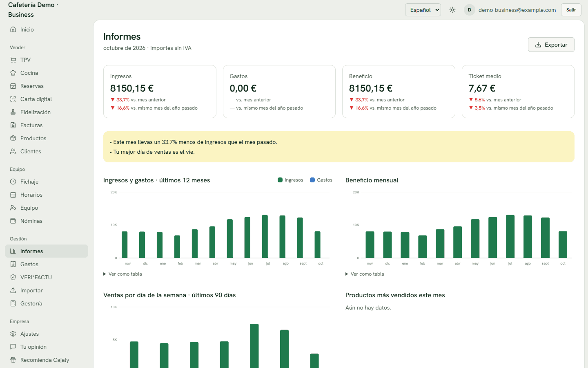This screenshot has height=368, width=588.
Task: Click 'octubre de 2026 · importes sin IVA' subtitle
Action: point(147,48)
